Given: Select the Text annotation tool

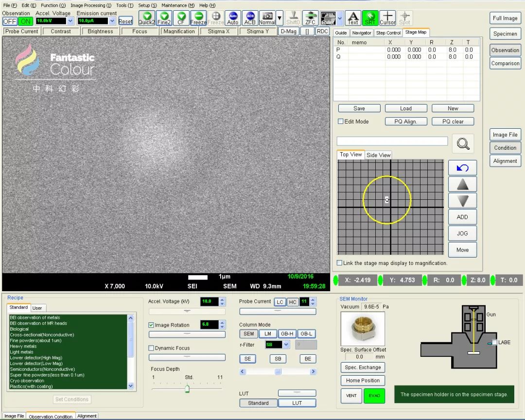Looking at the screenshot, I should pyautogui.click(x=353, y=18).
